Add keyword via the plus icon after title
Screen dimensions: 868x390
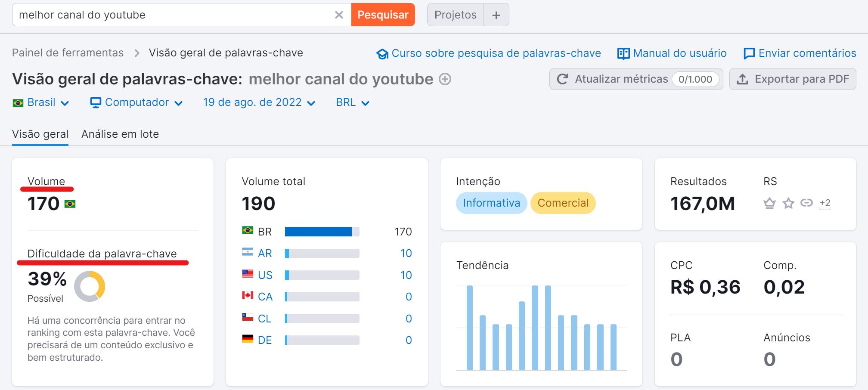point(445,79)
